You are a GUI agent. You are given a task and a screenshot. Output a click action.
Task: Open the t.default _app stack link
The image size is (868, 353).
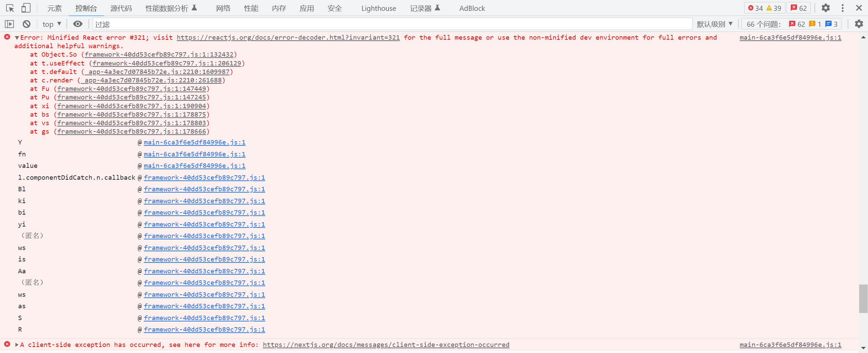pos(157,72)
